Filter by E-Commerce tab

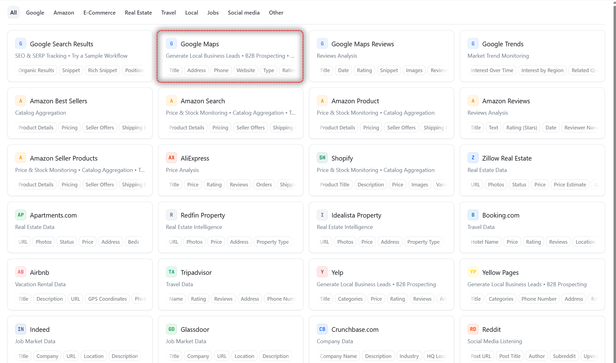(99, 13)
